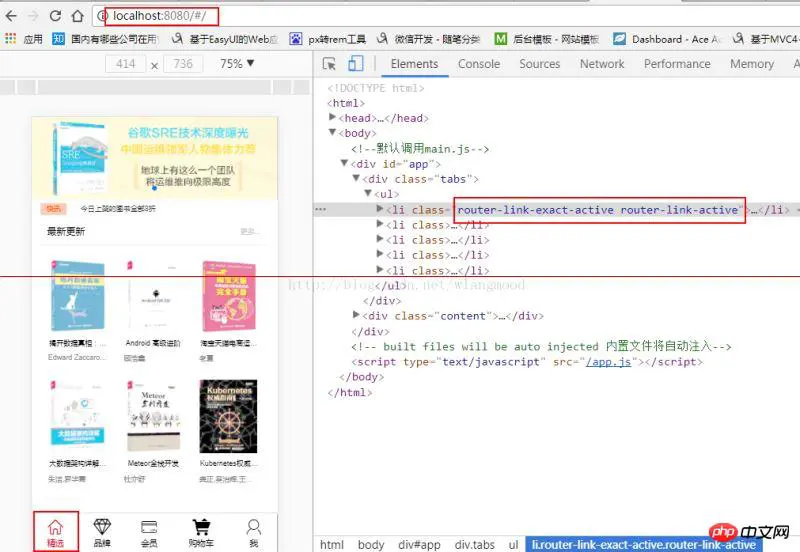Viewport: 800px width, 552px height.
Task: Select div.tabs in the breadcrumb bar
Action: pos(474,544)
